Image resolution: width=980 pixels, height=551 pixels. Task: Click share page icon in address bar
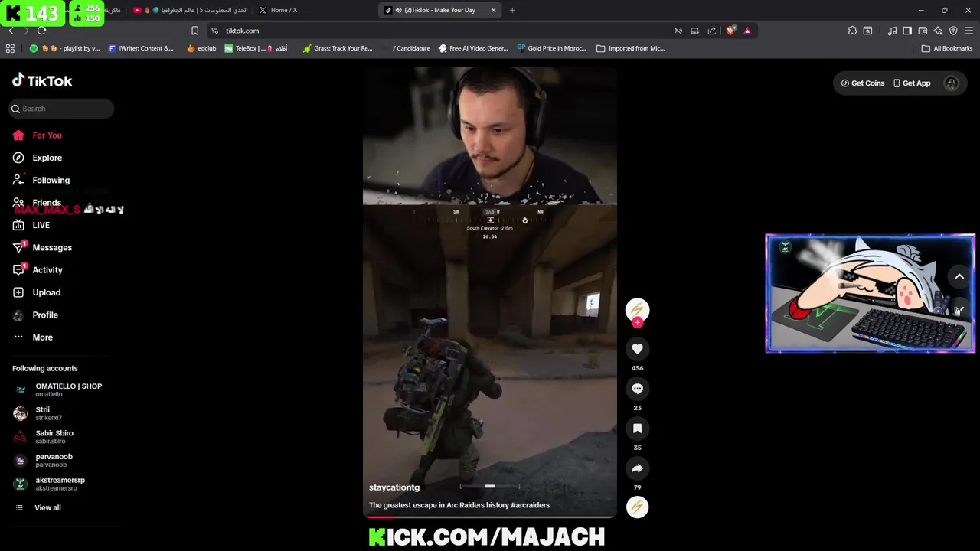tap(712, 31)
